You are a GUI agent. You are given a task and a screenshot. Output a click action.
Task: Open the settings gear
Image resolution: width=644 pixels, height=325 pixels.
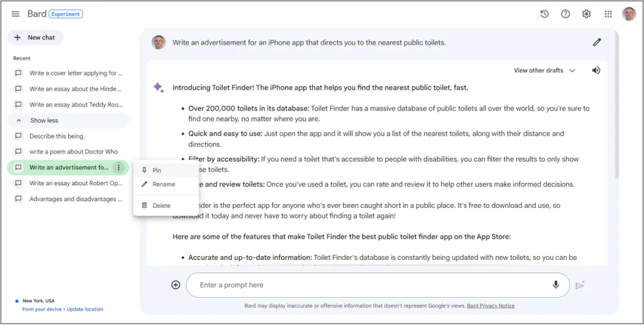[x=586, y=14]
